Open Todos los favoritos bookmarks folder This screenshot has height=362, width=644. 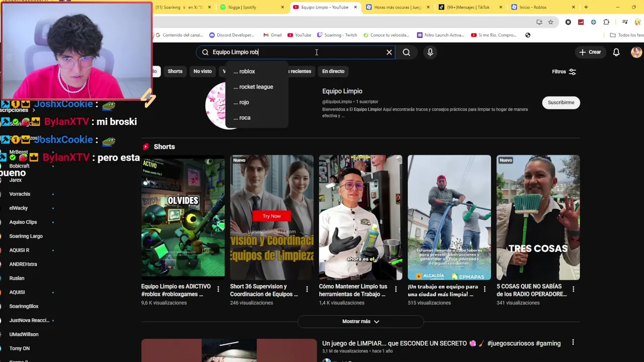coord(626,35)
